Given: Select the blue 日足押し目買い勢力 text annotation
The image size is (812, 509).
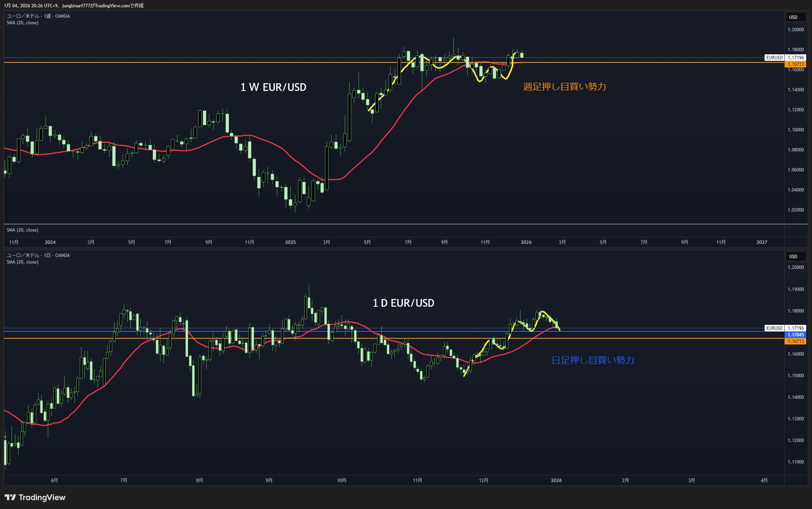Looking at the screenshot, I should [593, 360].
